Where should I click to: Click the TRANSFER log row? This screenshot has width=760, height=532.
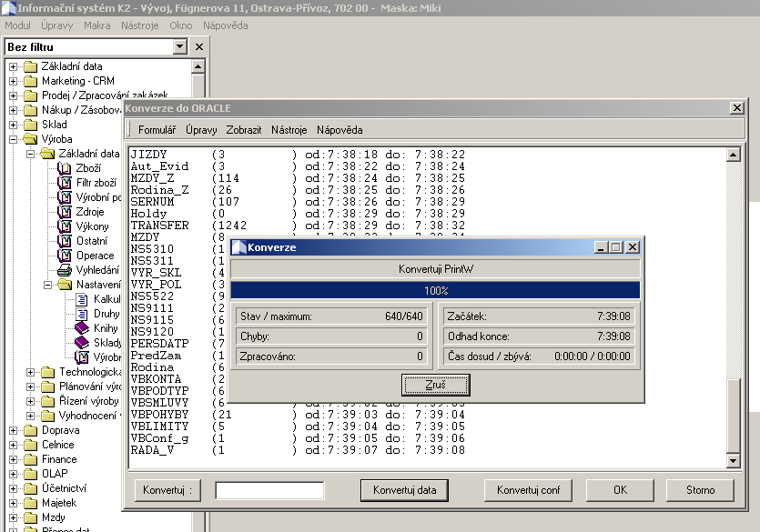coord(298,226)
